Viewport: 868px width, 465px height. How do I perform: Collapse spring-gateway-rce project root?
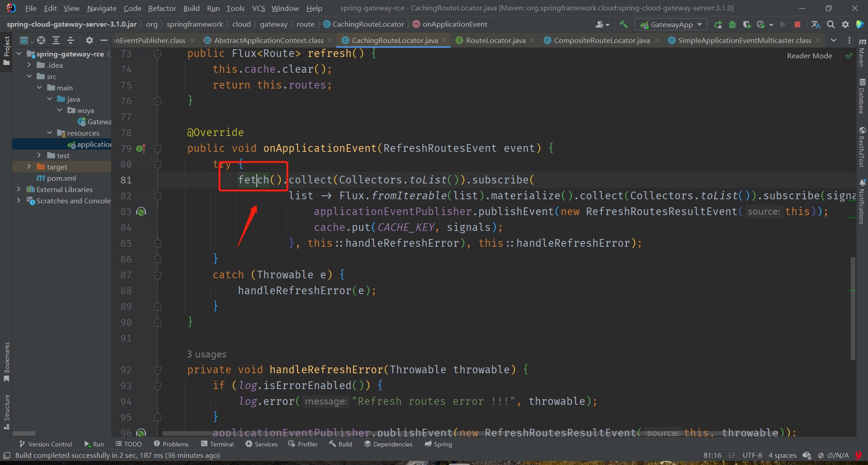tap(19, 54)
